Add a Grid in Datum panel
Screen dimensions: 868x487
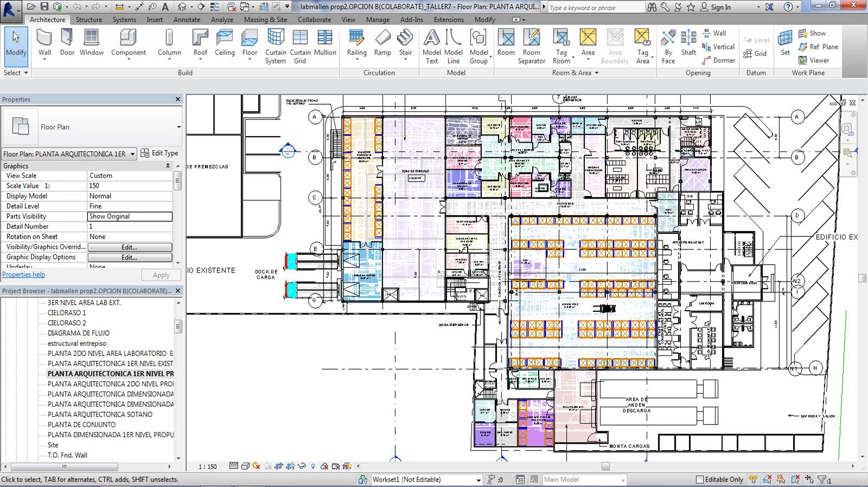[x=755, y=53]
